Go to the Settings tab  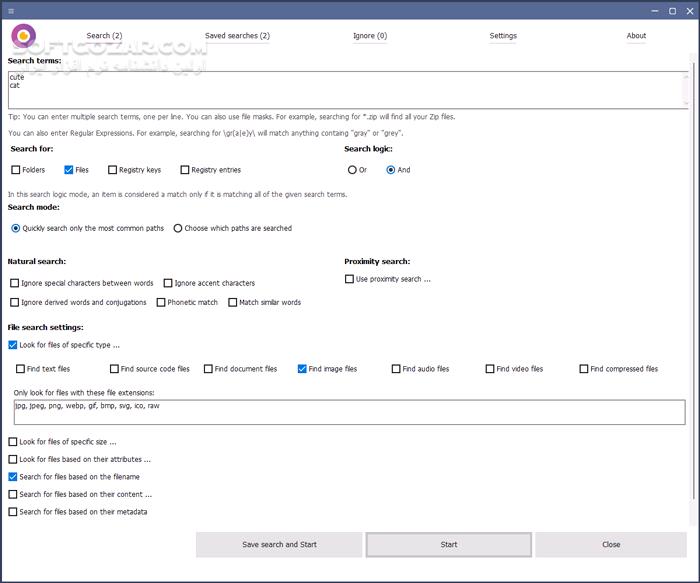tap(503, 36)
